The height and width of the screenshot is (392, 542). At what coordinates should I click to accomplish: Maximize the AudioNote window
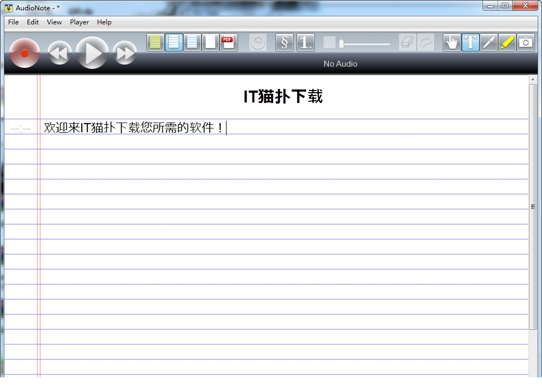505,6
